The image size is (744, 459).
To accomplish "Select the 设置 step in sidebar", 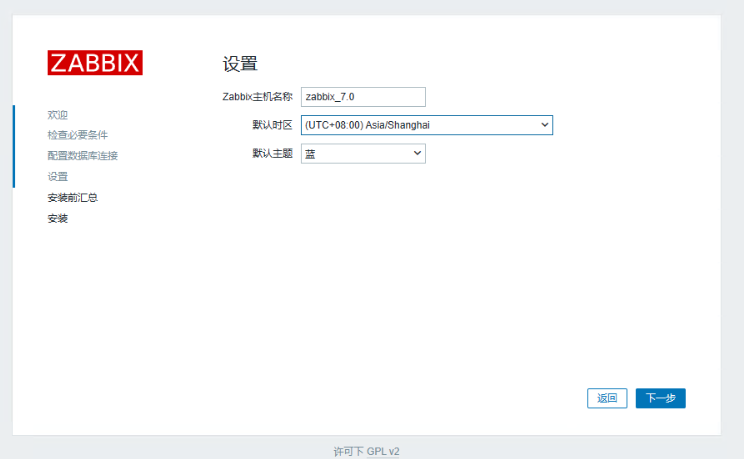I will 57,177.
